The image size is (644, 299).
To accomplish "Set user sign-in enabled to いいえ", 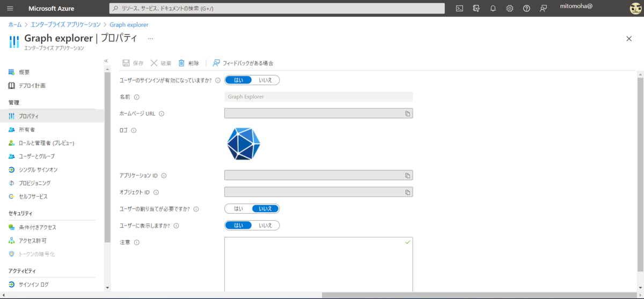I will [x=265, y=80].
